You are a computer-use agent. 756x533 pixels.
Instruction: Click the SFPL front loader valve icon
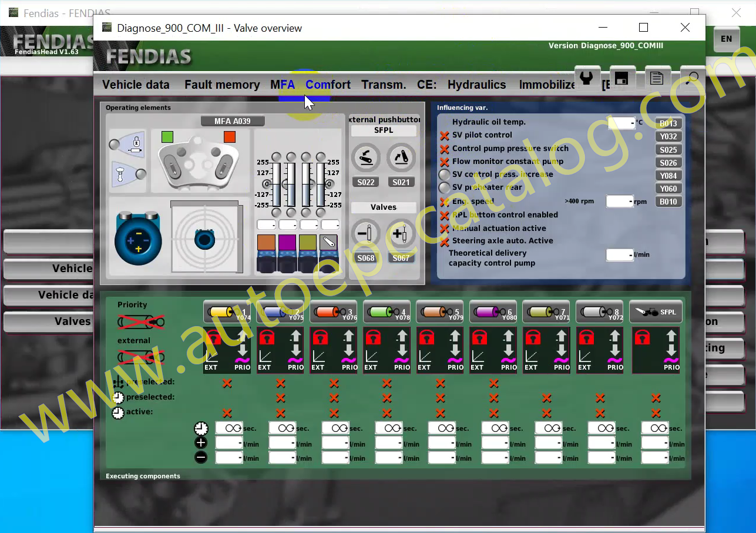656,312
